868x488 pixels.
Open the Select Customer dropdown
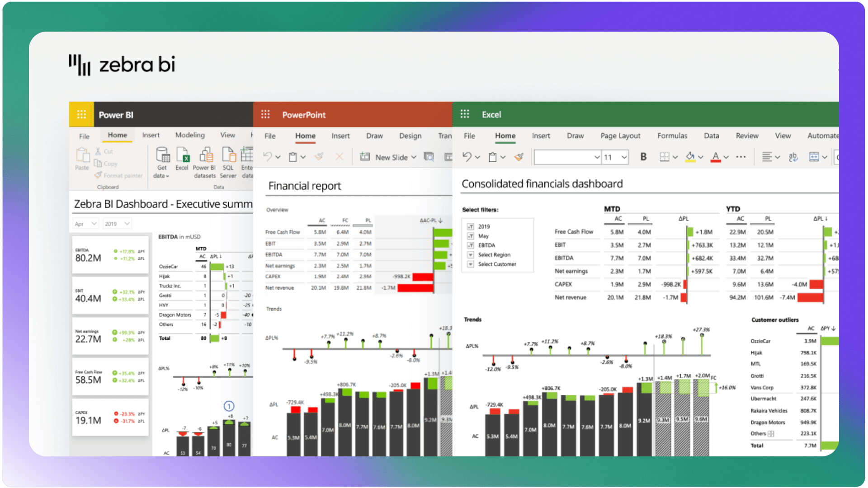(x=470, y=264)
